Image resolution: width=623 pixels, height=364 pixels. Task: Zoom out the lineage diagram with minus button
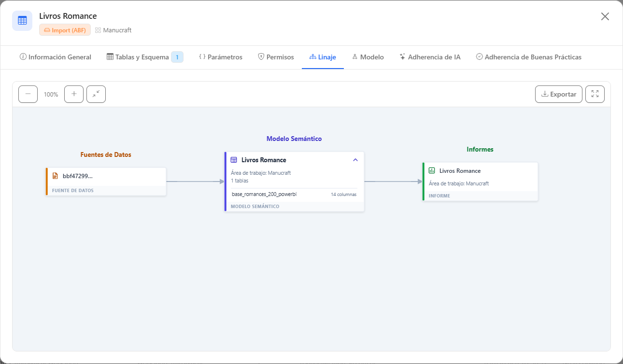click(x=28, y=94)
